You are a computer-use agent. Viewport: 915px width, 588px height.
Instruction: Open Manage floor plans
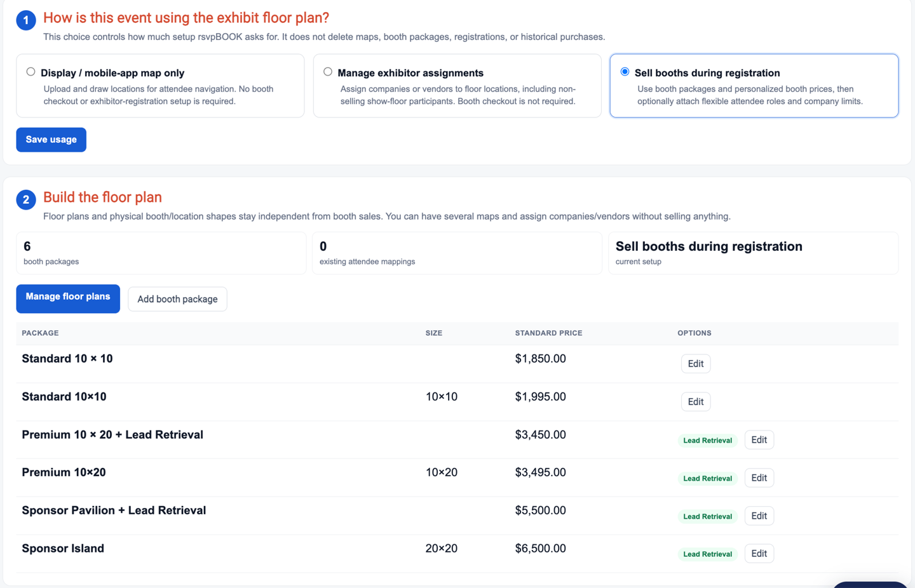(68, 298)
